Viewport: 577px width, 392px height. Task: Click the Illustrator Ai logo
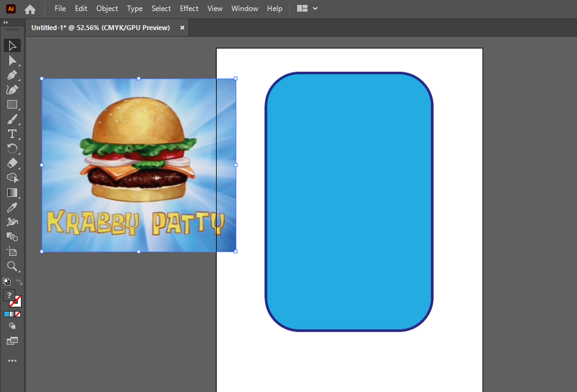click(11, 9)
